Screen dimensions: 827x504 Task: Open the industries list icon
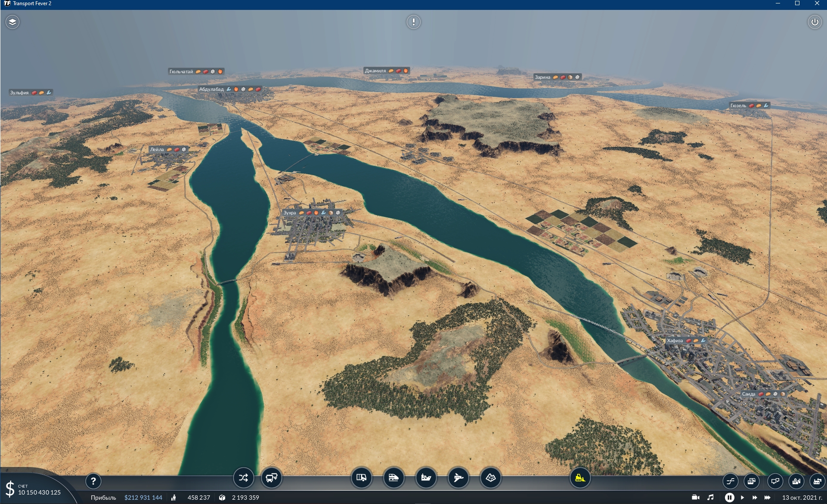pos(817,481)
